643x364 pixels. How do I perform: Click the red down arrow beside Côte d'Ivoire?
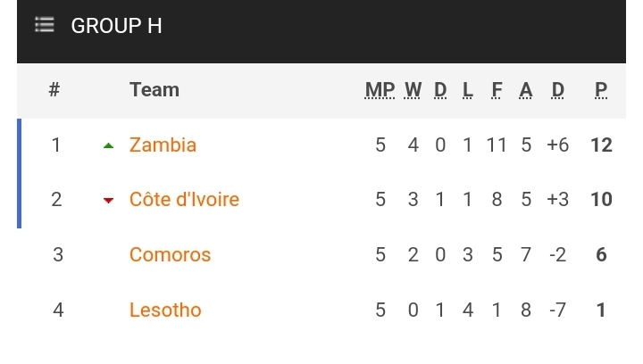[109, 201]
